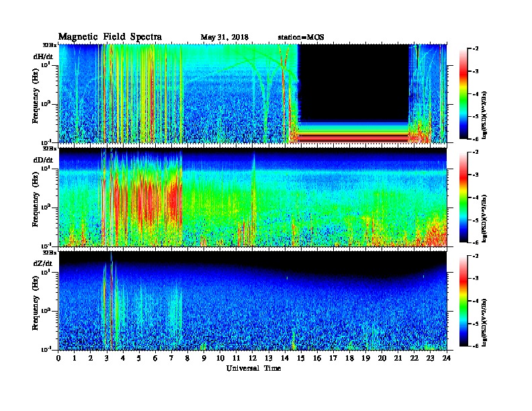Click the '-4' tick on dH/dt color scale

(476, 94)
